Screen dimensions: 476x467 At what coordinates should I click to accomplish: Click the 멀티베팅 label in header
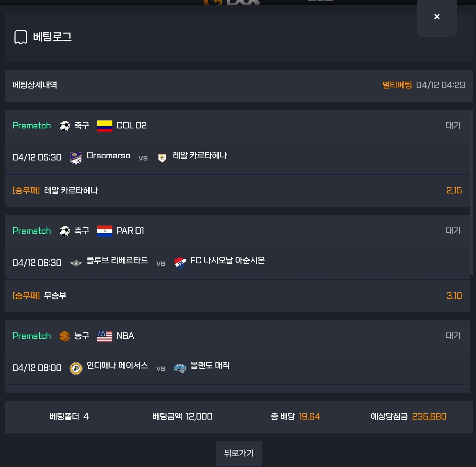point(397,85)
